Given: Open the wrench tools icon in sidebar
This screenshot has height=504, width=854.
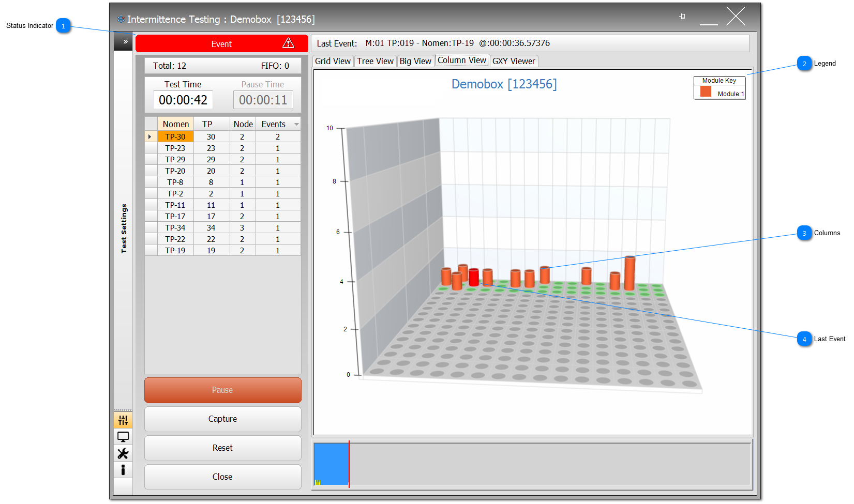Looking at the screenshot, I should [123, 453].
